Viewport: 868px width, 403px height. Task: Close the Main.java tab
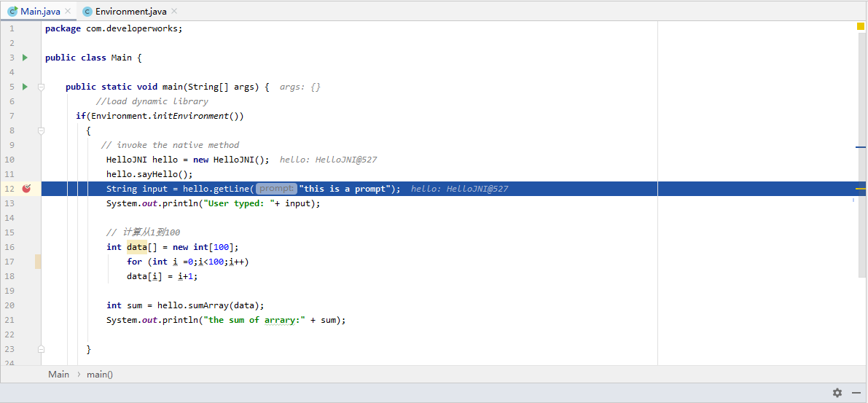coord(68,12)
